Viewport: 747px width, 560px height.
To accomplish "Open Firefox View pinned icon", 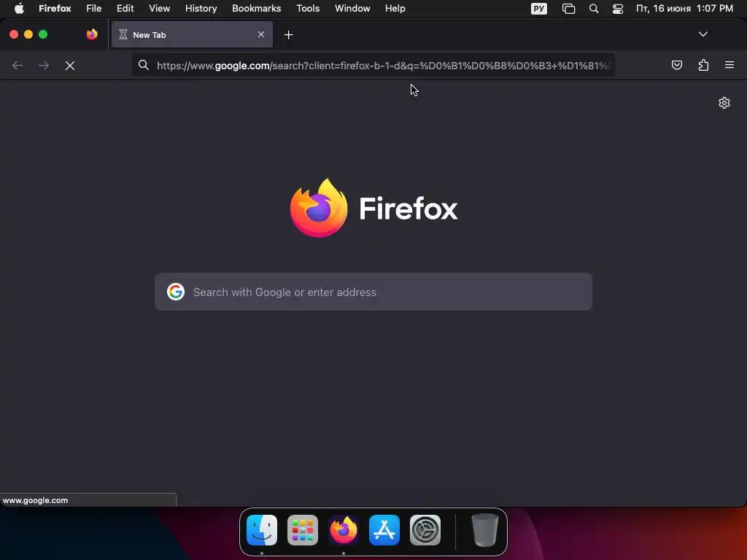I will click(x=92, y=34).
